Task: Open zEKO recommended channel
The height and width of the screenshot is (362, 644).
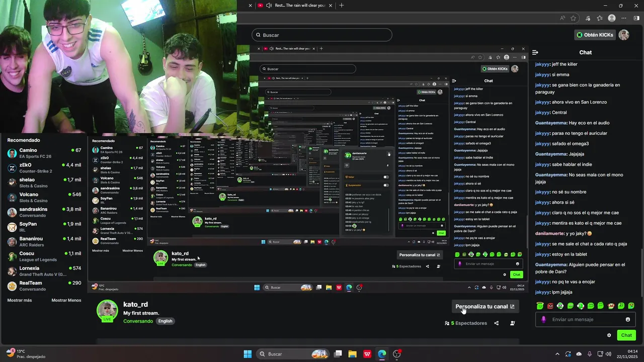Action: click(44, 168)
